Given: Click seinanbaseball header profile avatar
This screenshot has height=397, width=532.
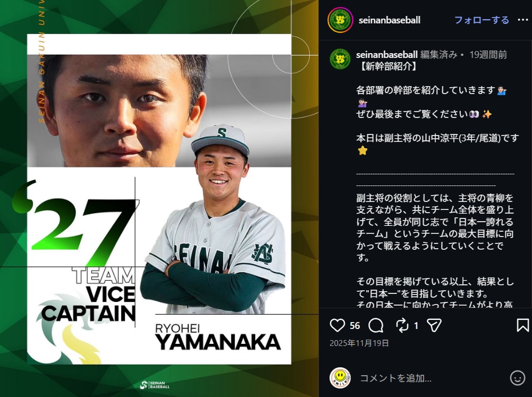Looking at the screenshot, I should (x=340, y=20).
